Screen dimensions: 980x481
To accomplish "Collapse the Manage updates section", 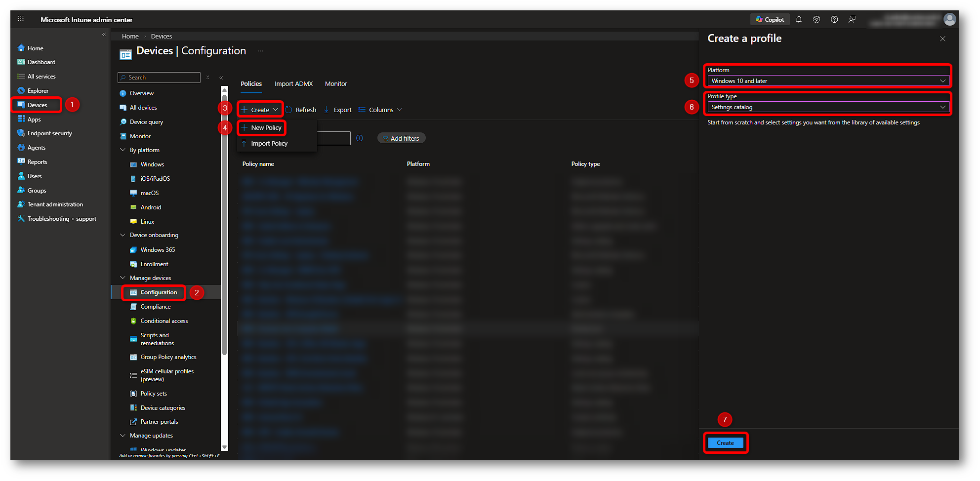I will (x=123, y=436).
